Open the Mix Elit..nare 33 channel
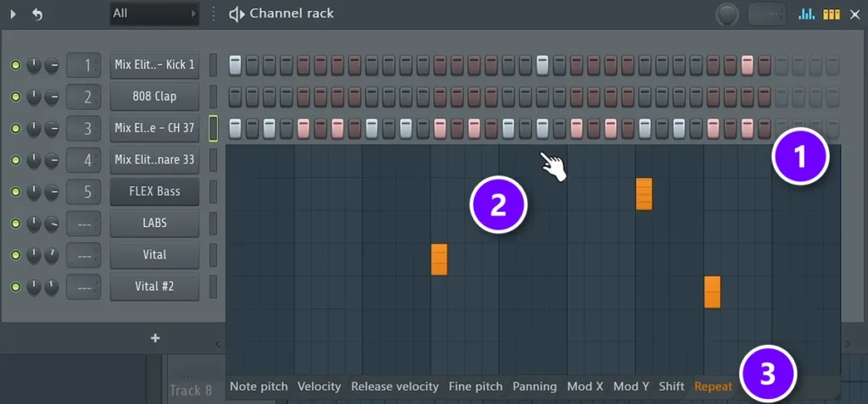Screen dimensions: 868x404 coord(154,160)
